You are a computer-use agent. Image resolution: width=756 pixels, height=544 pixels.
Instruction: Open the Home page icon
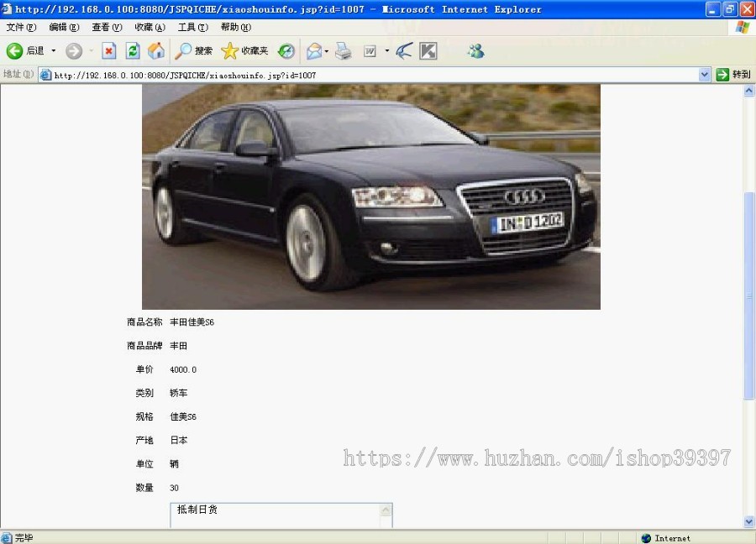coord(155,50)
